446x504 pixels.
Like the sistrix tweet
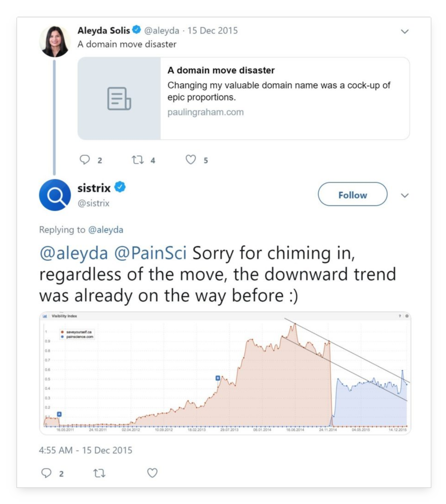152,473
